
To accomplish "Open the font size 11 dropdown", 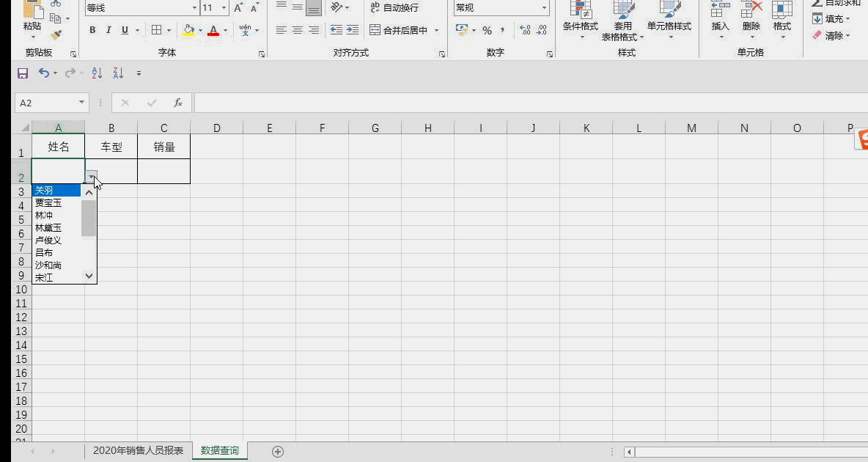I will click(x=224, y=8).
